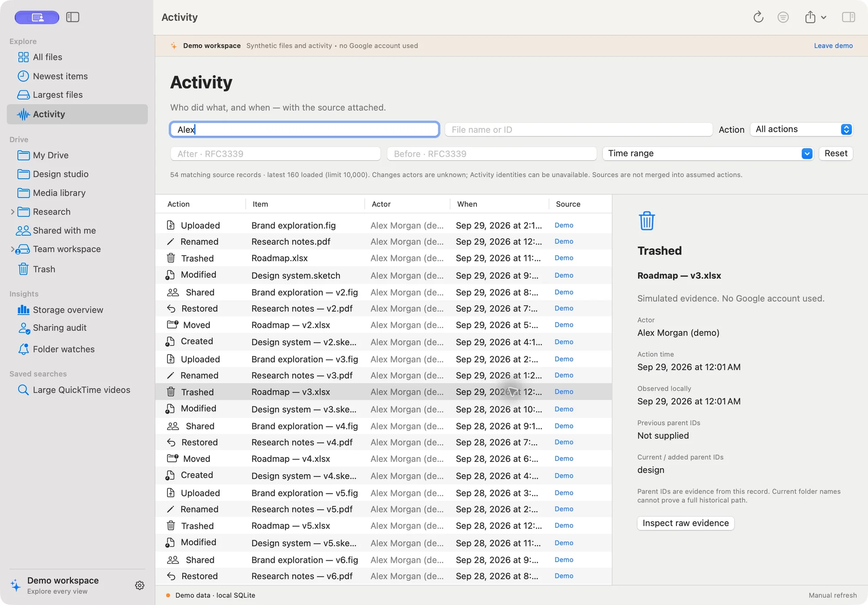Viewport: 868px width, 605px height.
Task: Click the Before RFC3339 field
Action: pyautogui.click(x=492, y=154)
